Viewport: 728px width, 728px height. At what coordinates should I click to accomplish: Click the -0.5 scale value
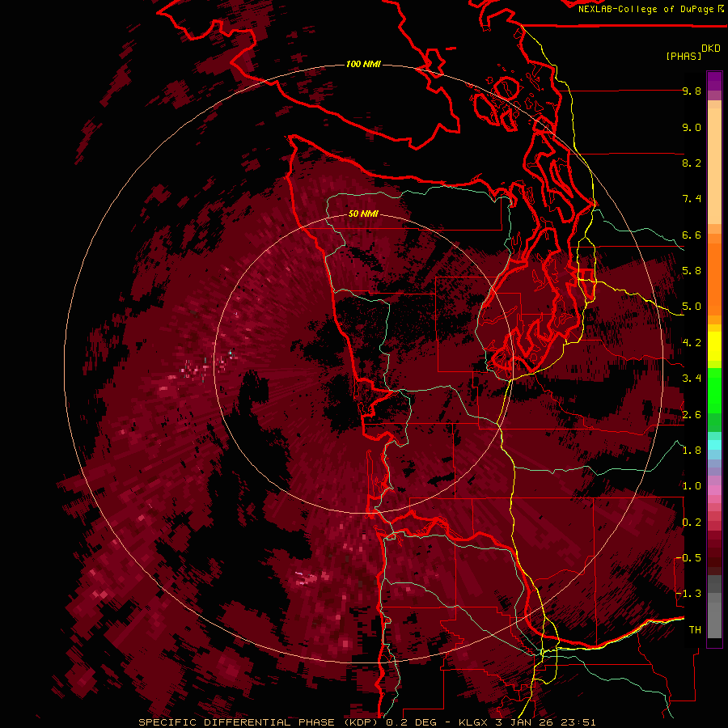click(x=688, y=558)
